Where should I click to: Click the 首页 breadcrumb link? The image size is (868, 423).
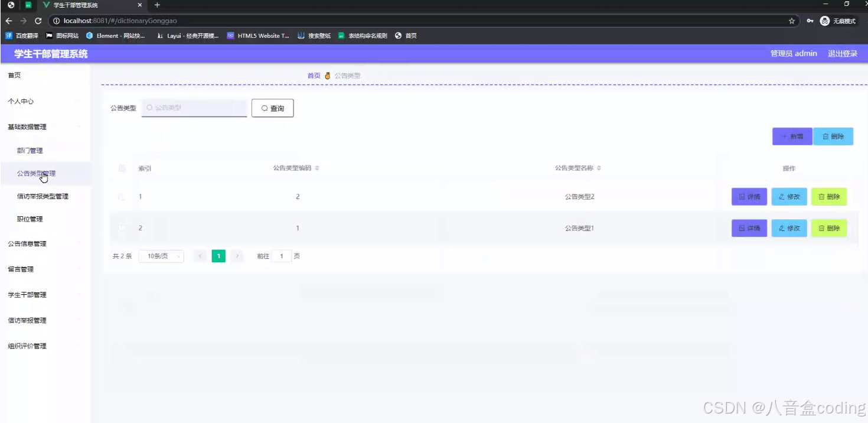314,76
